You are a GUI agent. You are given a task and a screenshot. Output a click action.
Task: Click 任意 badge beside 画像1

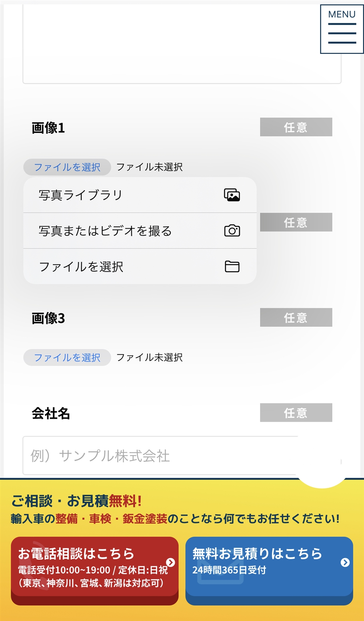click(x=296, y=127)
